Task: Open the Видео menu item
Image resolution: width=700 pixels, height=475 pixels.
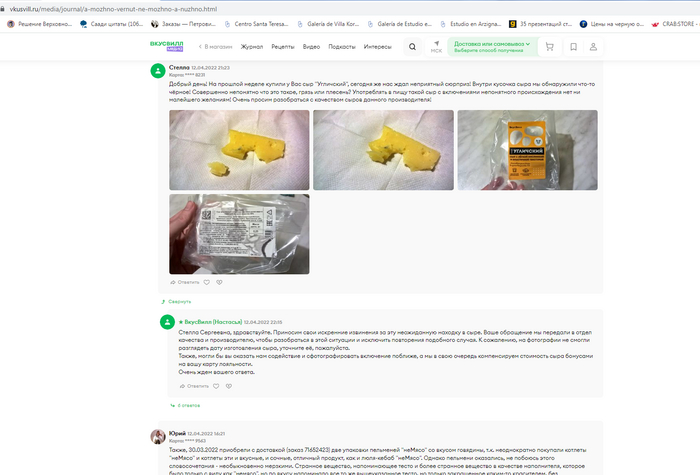Action: [x=311, y=46]
